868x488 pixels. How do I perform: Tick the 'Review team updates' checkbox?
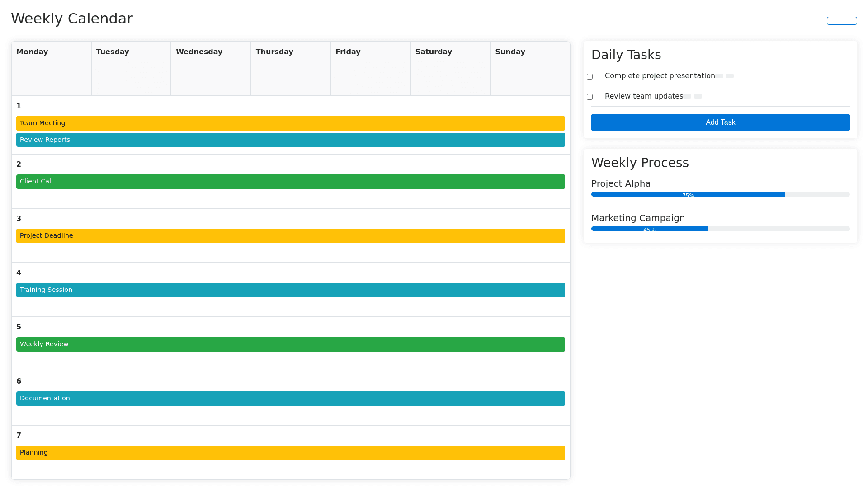pyautogui.click(x=590, y=97)
